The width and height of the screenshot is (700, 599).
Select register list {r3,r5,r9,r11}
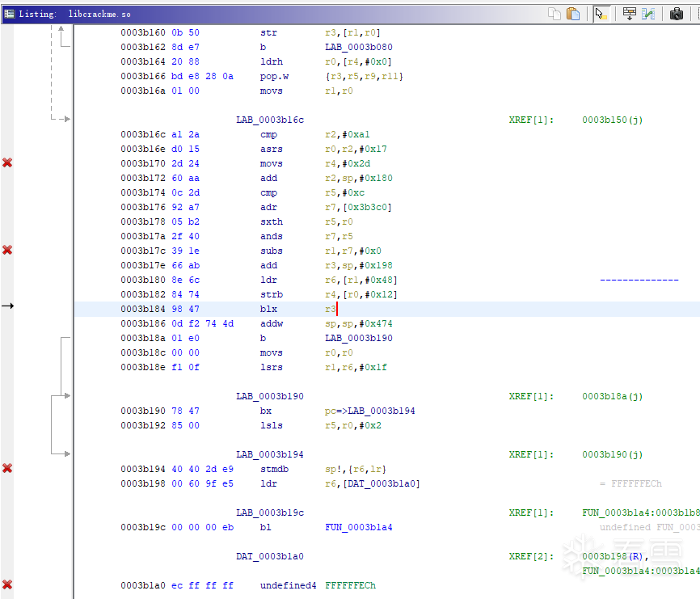click(x=364, y=76)
